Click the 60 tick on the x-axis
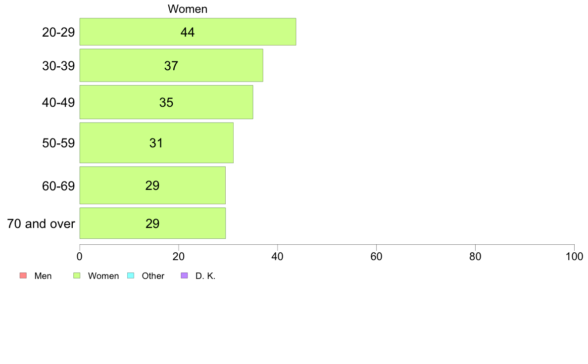The height and width of the screenshot is (364, 588). pyautogui.click(x=376, y=256)
